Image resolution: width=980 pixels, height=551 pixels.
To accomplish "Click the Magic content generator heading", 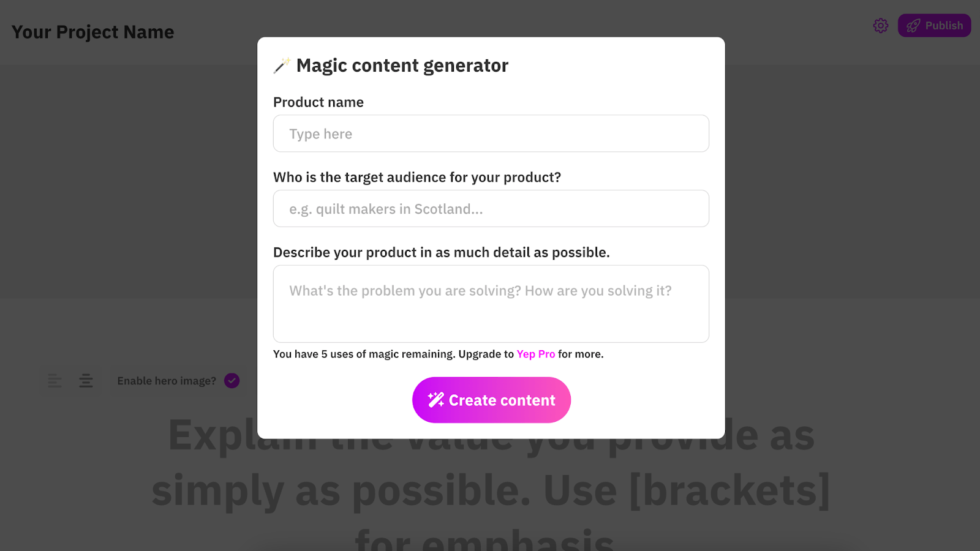I will pyautogui.click(x=402, y=66).
